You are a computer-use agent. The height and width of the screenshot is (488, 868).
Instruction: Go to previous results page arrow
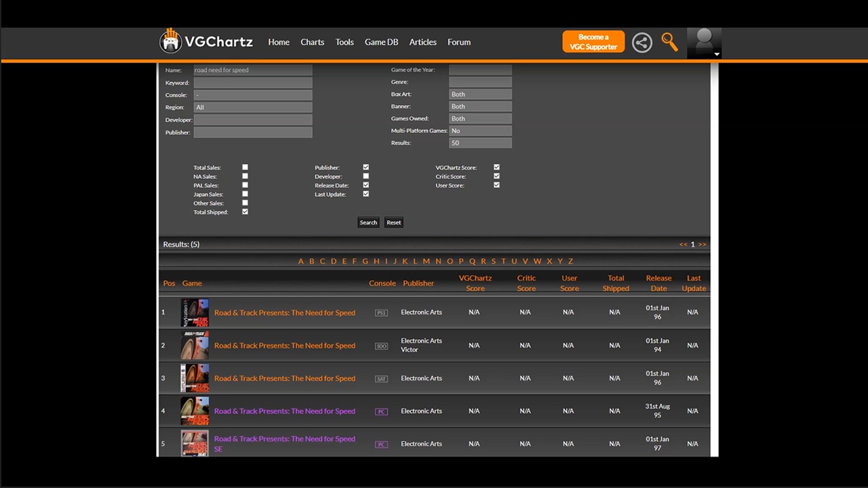pyautogui.click(x=683, y=244)
